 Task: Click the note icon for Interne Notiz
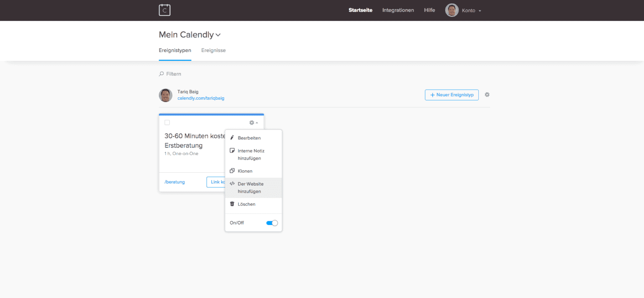(232, 151)
